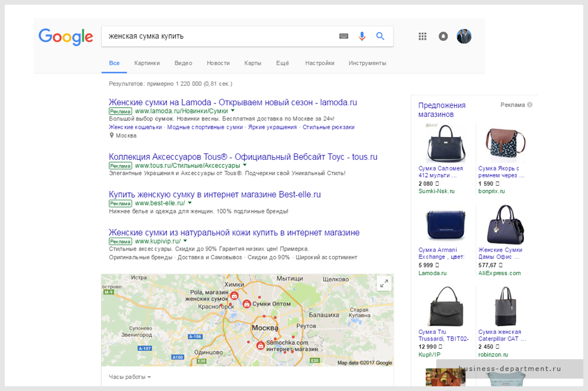Click the results count text
This screenshot has width=588, height=391.
(x=171, y=83)
